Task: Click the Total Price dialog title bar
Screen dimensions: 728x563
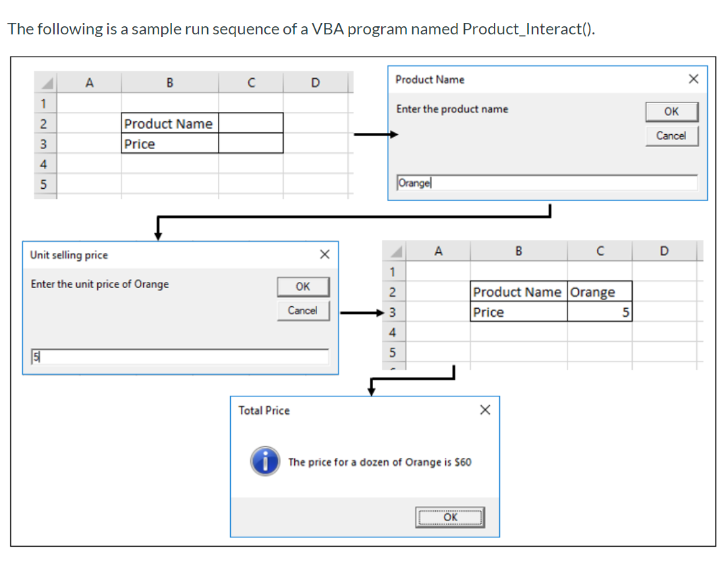Action: [x=337, y=409]
